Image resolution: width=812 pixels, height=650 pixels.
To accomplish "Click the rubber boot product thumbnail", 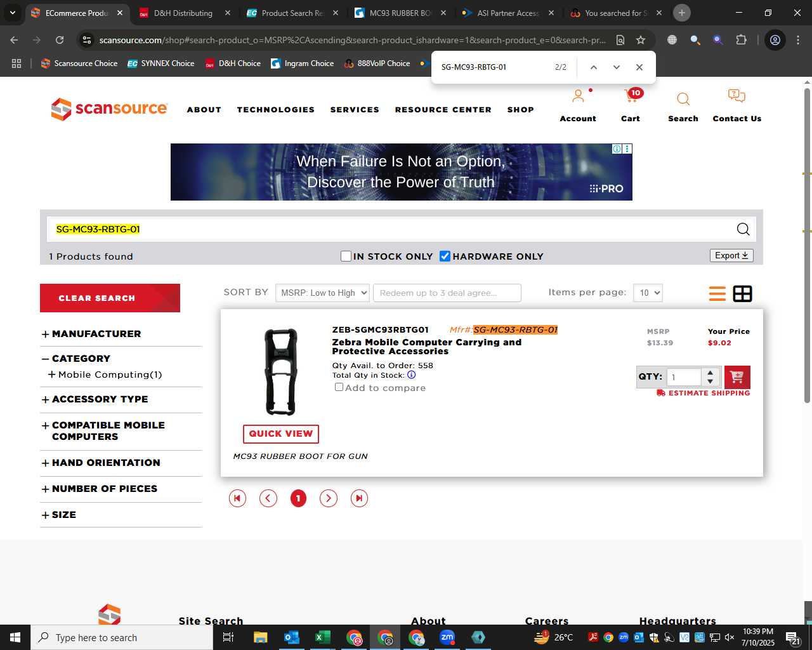I will (x=281, y=372).
